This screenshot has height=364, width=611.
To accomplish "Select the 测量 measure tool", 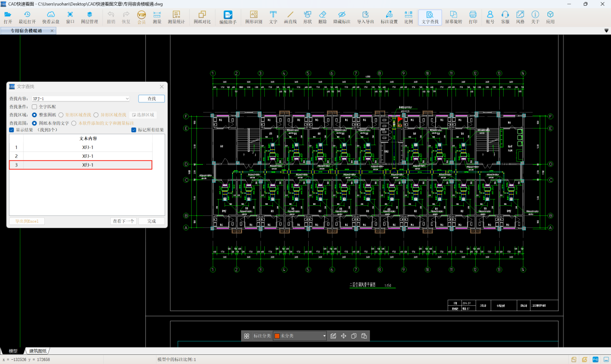I will pyautogui.click(x=157, y=17).
